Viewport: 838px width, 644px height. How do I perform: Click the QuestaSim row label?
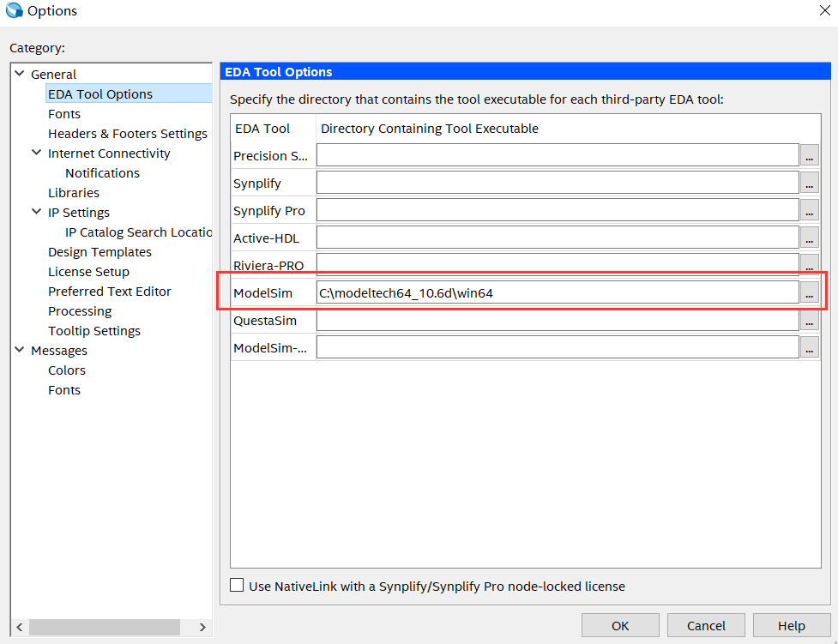tap(264, 320)
